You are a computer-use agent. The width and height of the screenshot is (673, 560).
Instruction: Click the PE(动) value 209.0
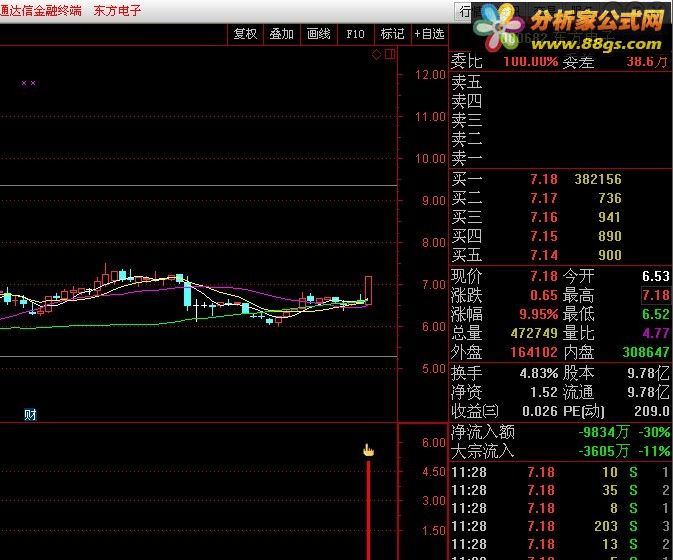click(x=652, y=411)
